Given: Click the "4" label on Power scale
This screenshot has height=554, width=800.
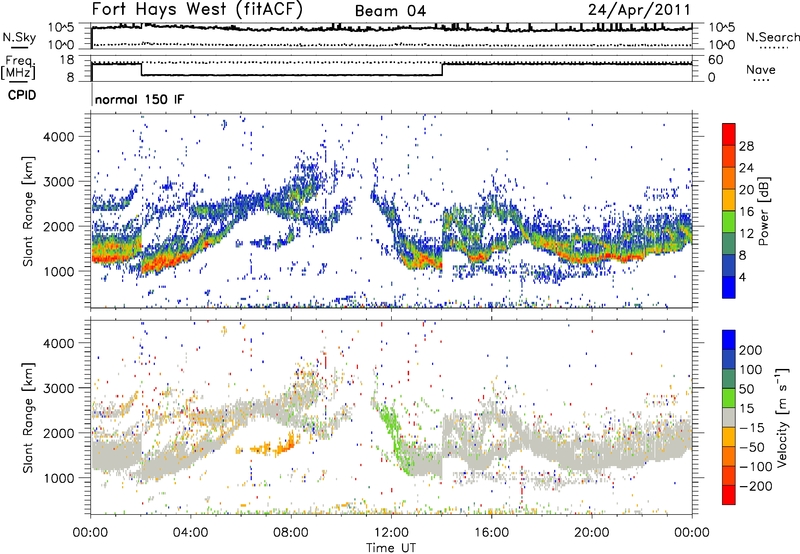Looking at the screenshot, I should point(743,277).
